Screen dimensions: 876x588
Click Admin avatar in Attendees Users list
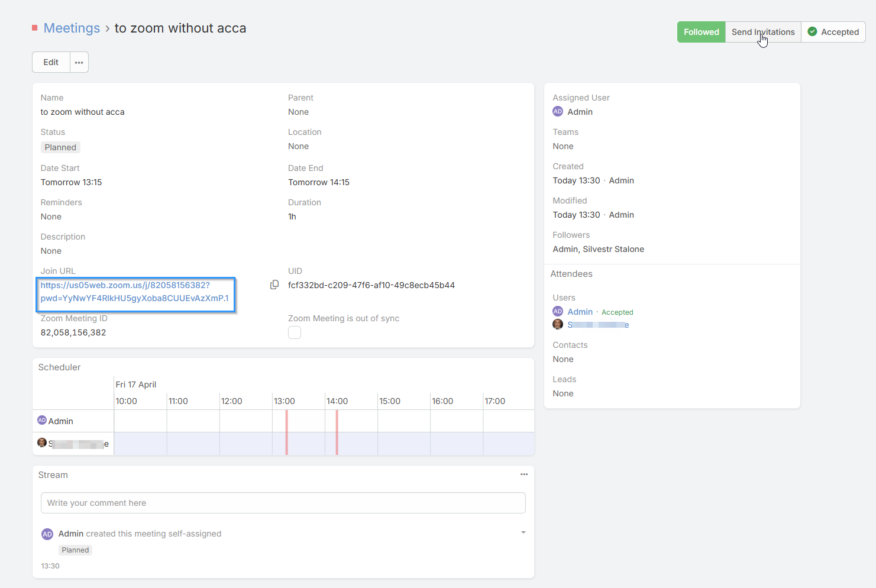click(x=558, y=312)
